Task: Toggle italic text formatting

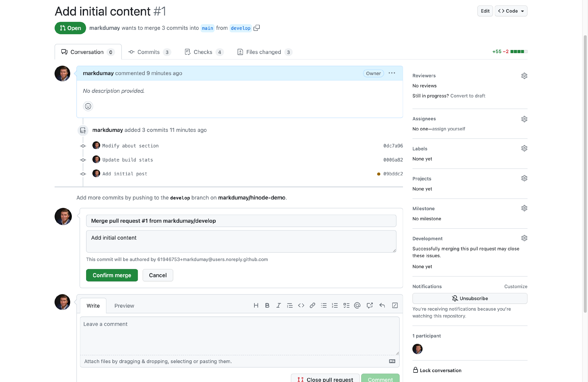Action: tap(278, 305)
